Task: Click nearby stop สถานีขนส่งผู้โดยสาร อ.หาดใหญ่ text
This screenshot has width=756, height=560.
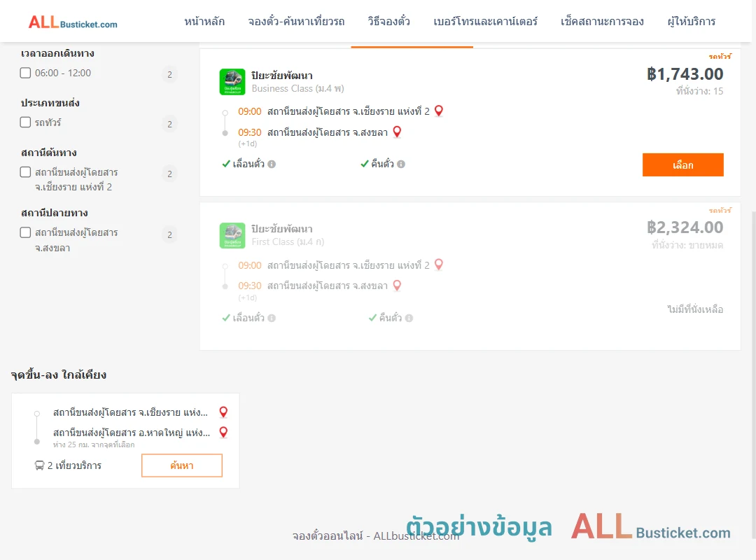Action: coord(132,433)
